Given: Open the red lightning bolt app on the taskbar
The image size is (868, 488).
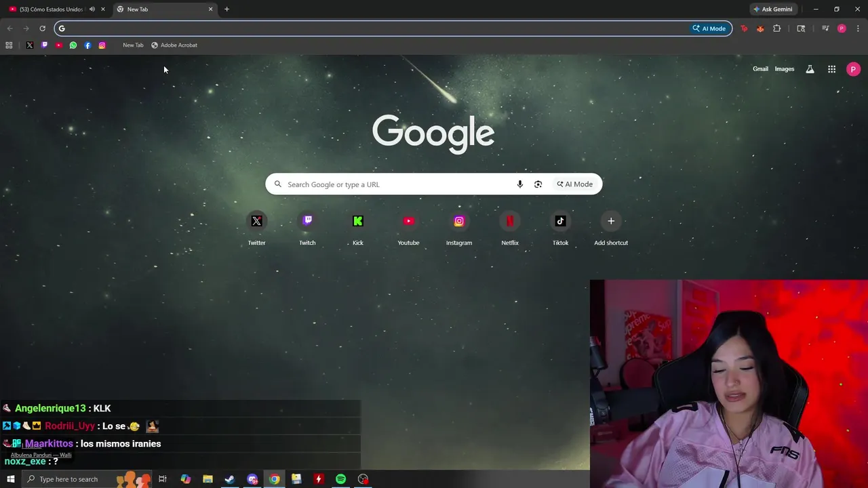Looking at the screenshot, I should [x=319, y=479].
